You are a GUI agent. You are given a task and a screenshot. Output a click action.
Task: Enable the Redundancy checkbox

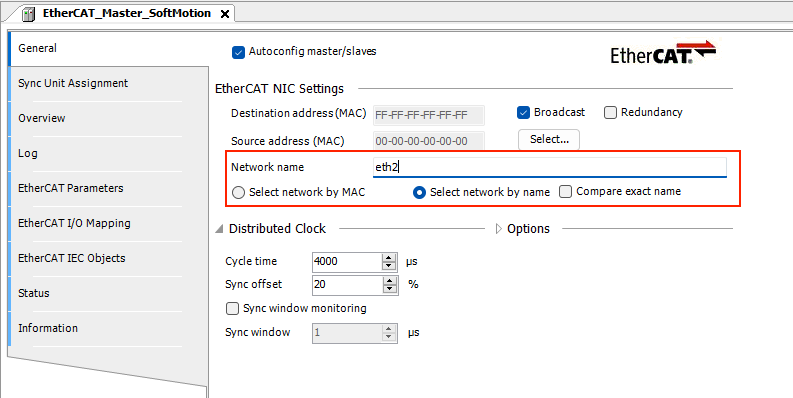[610, 113]
